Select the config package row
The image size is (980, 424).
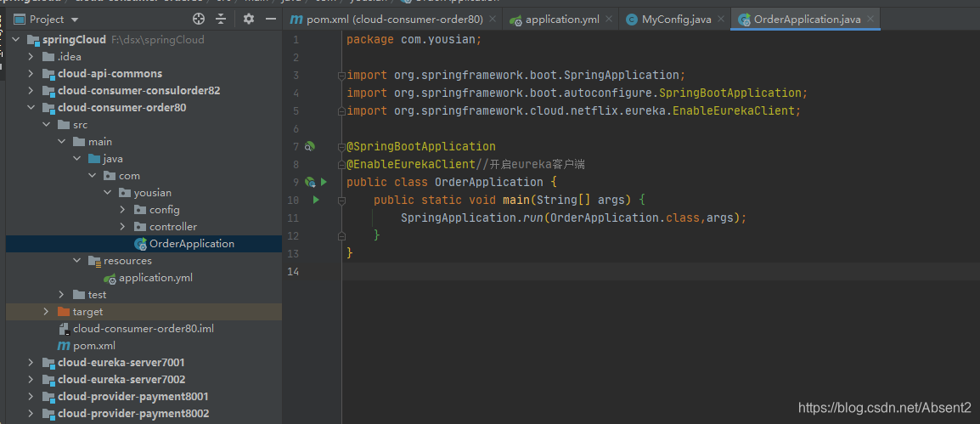tap(144, 210)
